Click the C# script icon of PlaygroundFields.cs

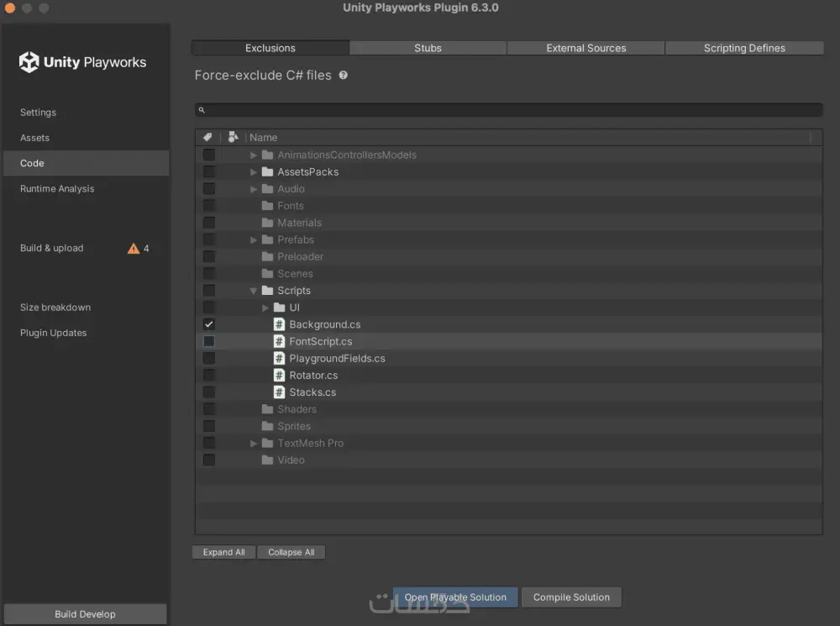click(279, 358)
